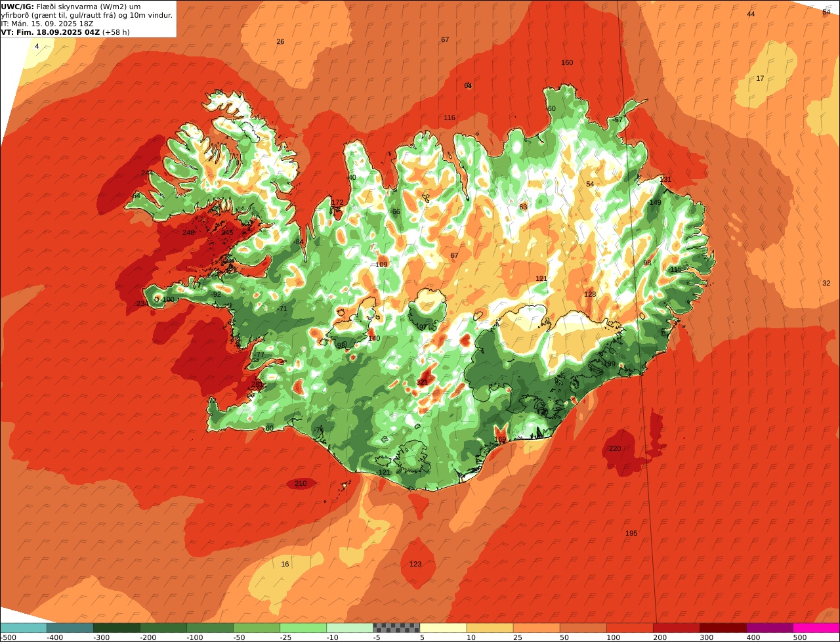This screenshot has height=642, width=840.
Task: Click the '115' value in the Eastfjords
Action: click(x=676, y=270)
